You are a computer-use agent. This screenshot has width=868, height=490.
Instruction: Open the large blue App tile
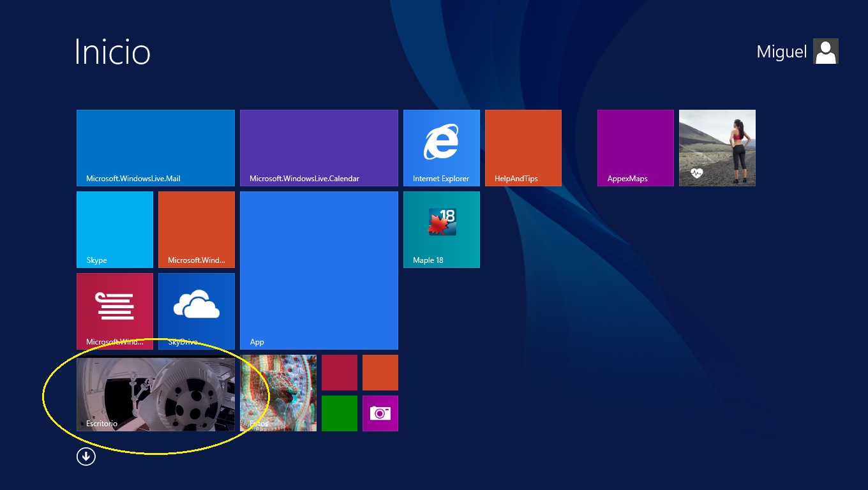(318, 270)
